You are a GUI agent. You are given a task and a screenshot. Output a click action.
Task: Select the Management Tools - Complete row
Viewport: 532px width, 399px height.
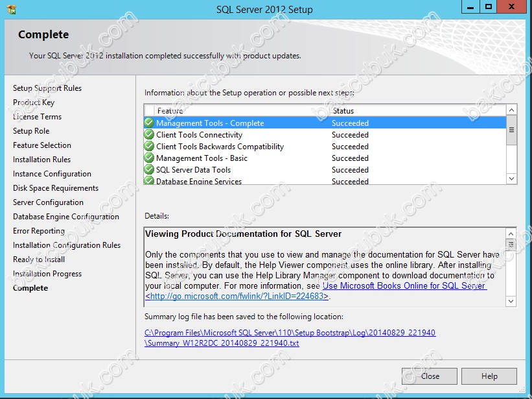tap(325, 123)
